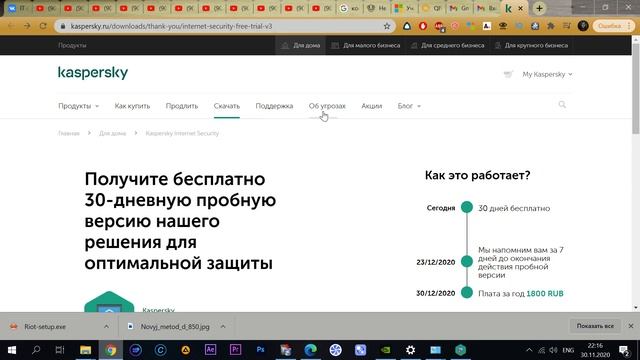Open Task View in the taskbar
The image size is (640, 360).
point(60,350)
